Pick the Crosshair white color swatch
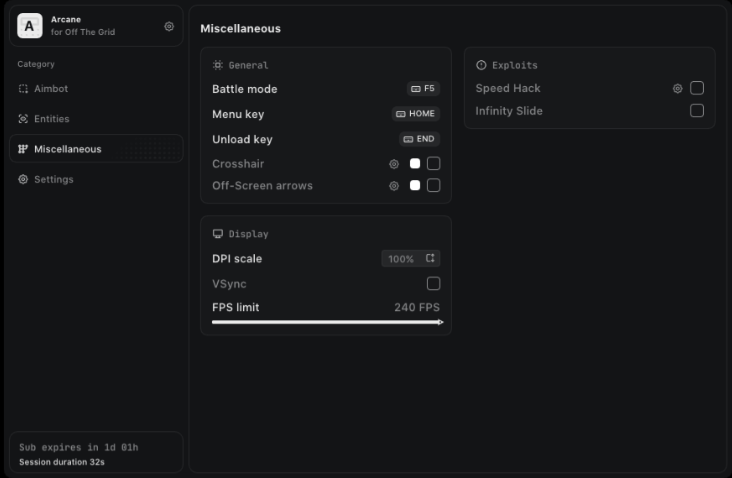 click(x=415, y=163)
